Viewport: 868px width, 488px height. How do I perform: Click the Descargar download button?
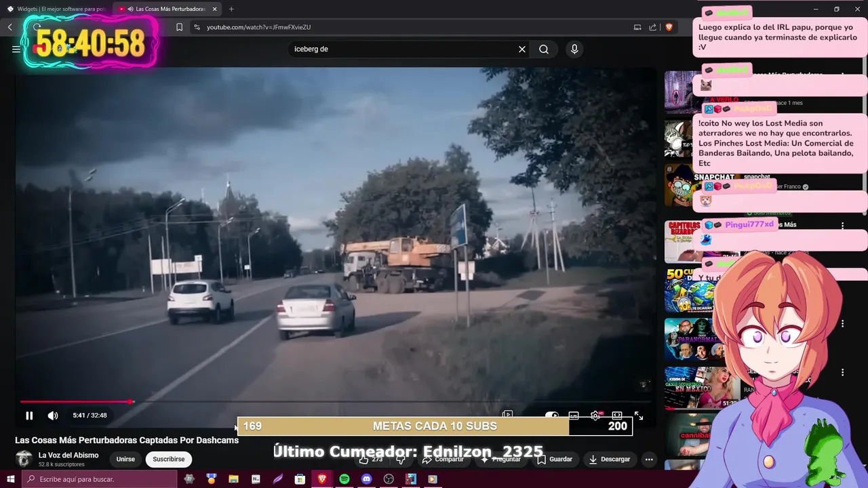click(609, 459)
